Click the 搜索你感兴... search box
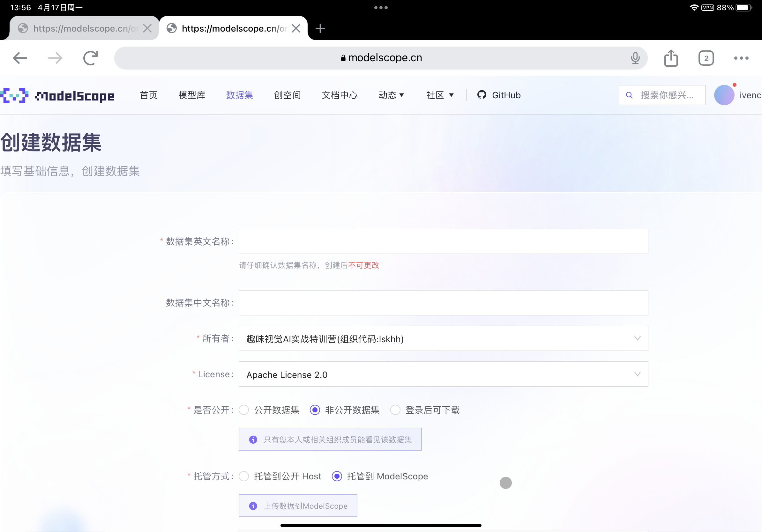The height and width of the screenshot is (532, 762). coord(662,95)
